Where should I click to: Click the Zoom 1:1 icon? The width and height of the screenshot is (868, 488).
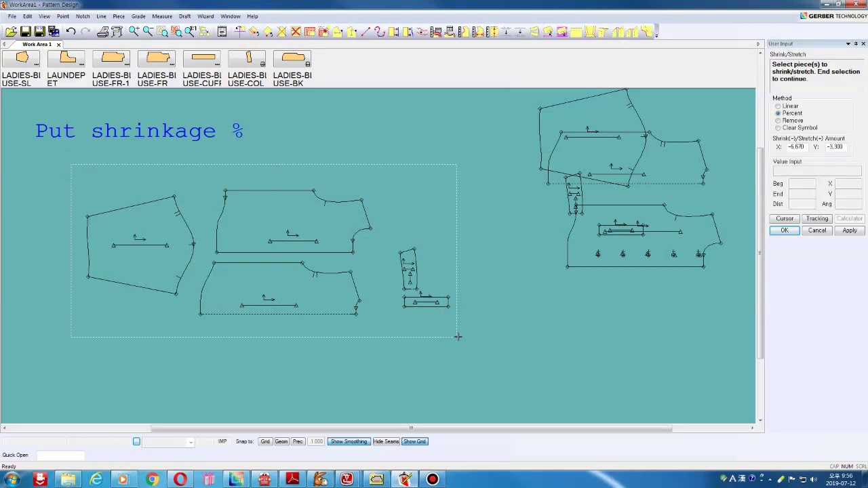[x=191, y=31]
